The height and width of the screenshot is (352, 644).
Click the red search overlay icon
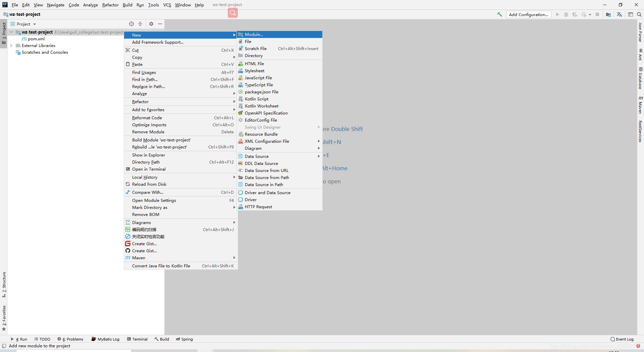click(233, 13)
